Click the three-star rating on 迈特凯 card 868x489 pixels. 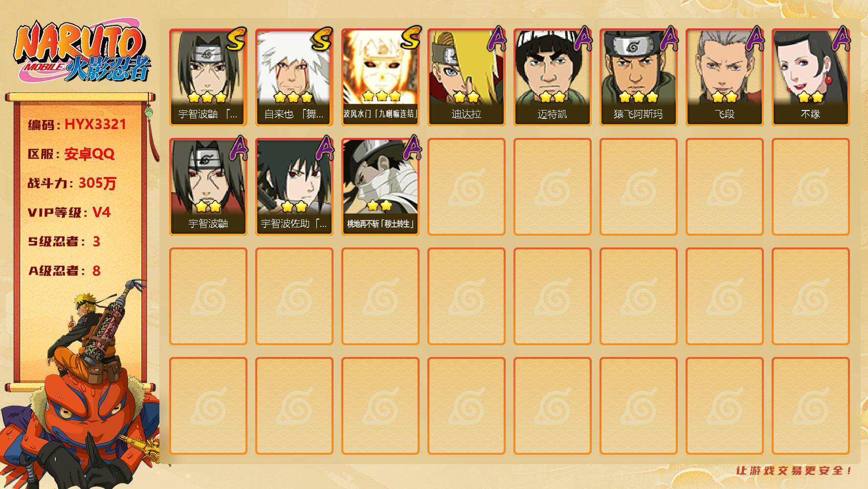(553, 97)
